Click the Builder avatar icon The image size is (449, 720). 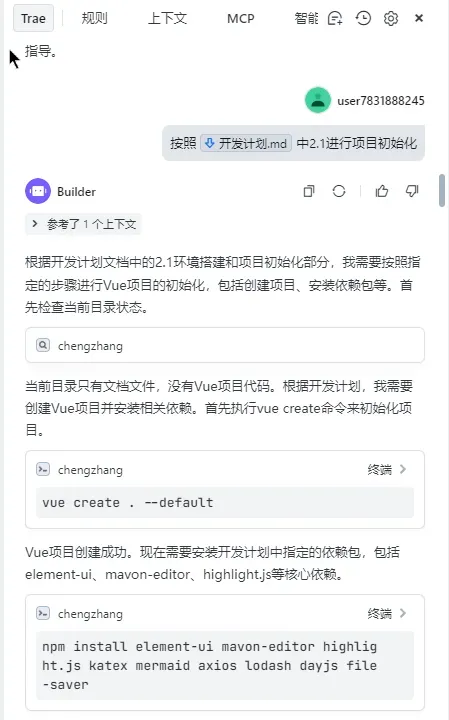pyautogui.click(x=38, y=191)
